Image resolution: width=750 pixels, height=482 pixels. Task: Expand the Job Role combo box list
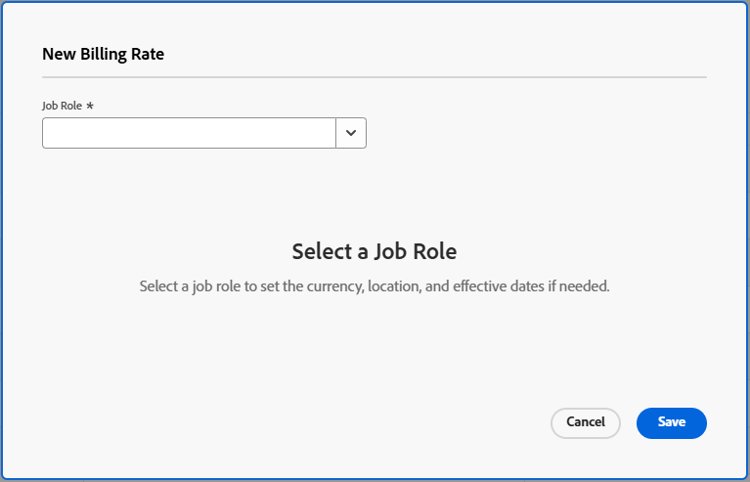point(351,133)
